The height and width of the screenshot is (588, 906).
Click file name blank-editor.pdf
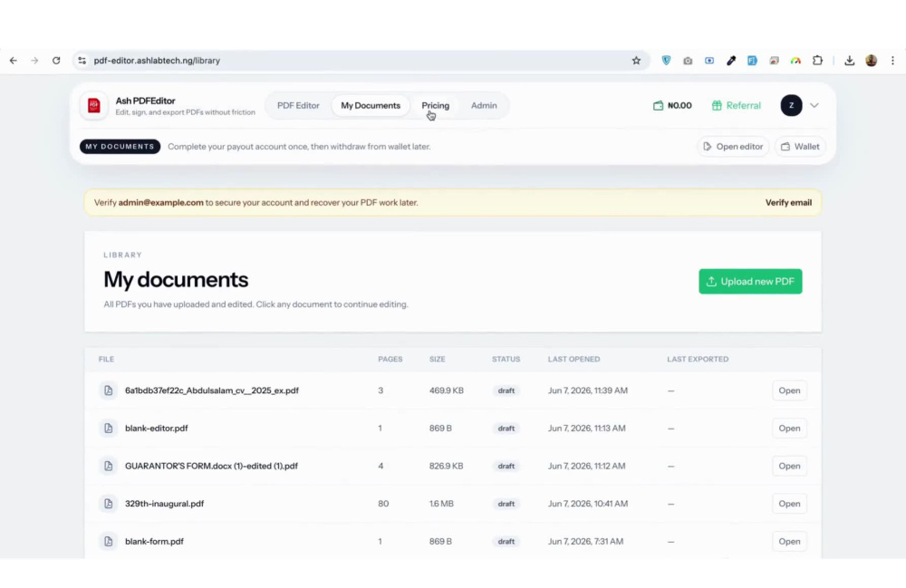(157, 428)
